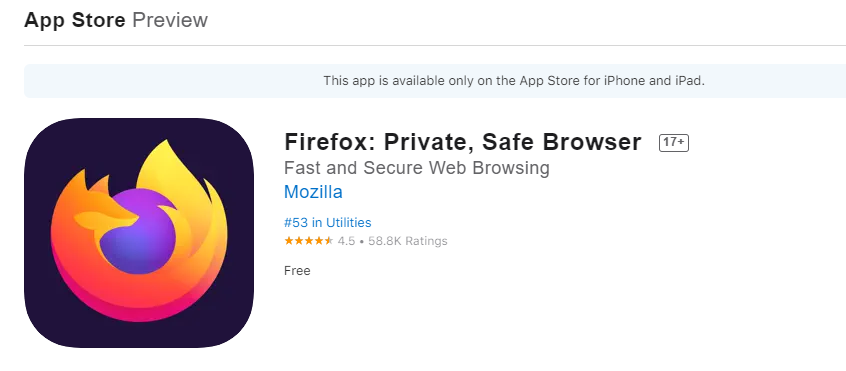Click the 58.8K Ratings text

pos(407,241)
